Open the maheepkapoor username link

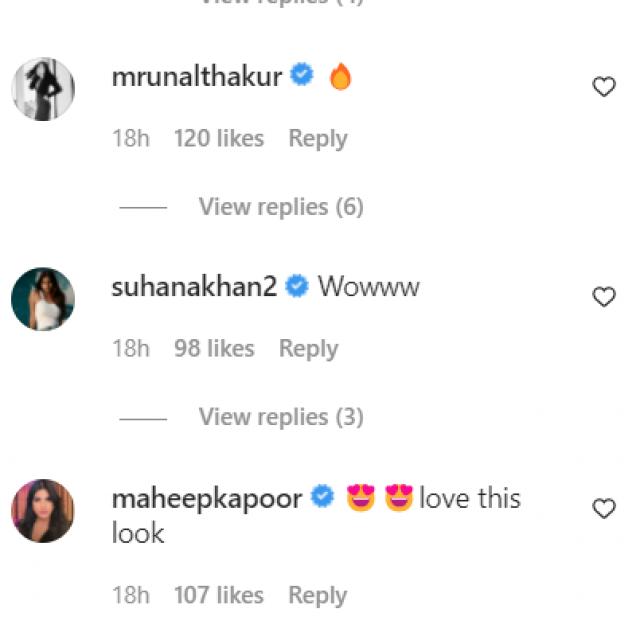tap(207, 498)
